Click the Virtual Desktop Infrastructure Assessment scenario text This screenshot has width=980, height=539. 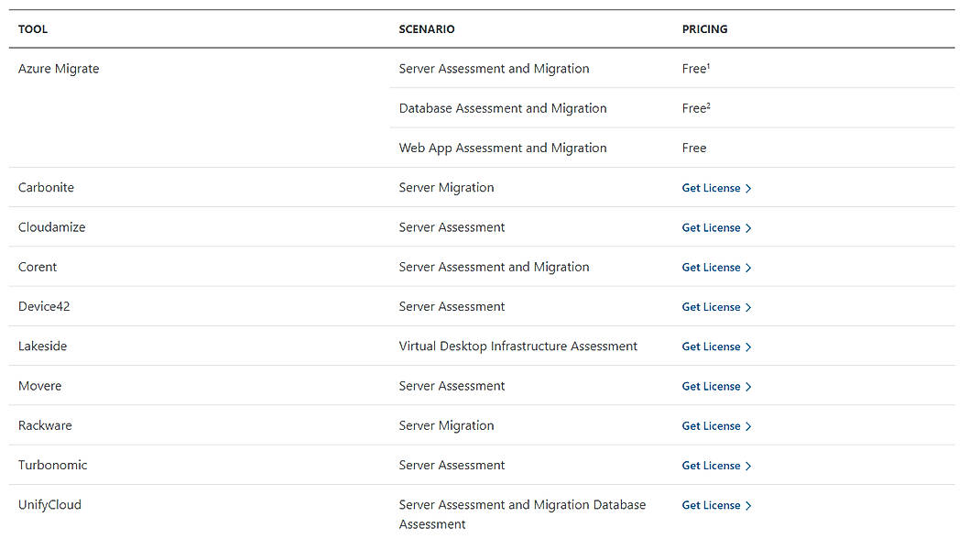tap(517, 346)
